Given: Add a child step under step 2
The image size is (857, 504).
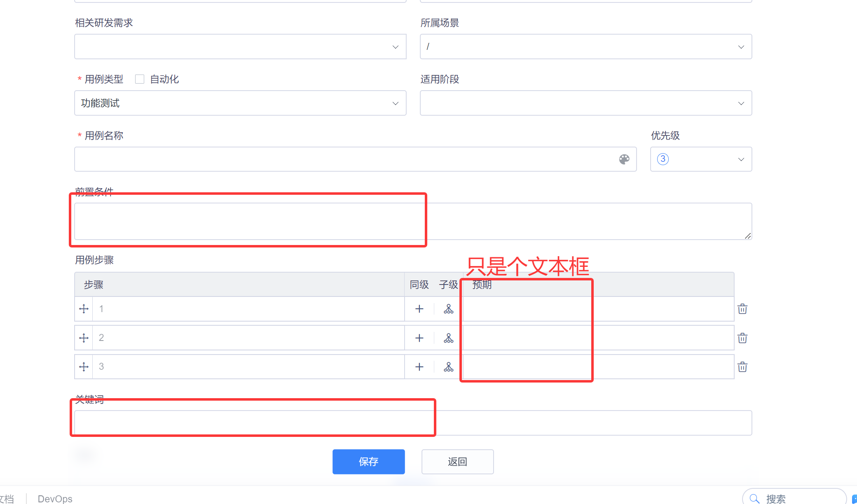Looking at the screenshot, I should point(448,338).
